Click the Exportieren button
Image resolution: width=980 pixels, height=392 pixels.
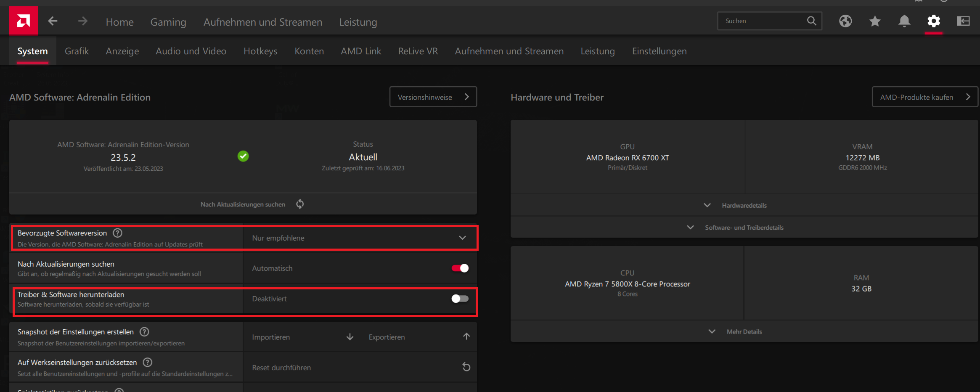point(419,337)
